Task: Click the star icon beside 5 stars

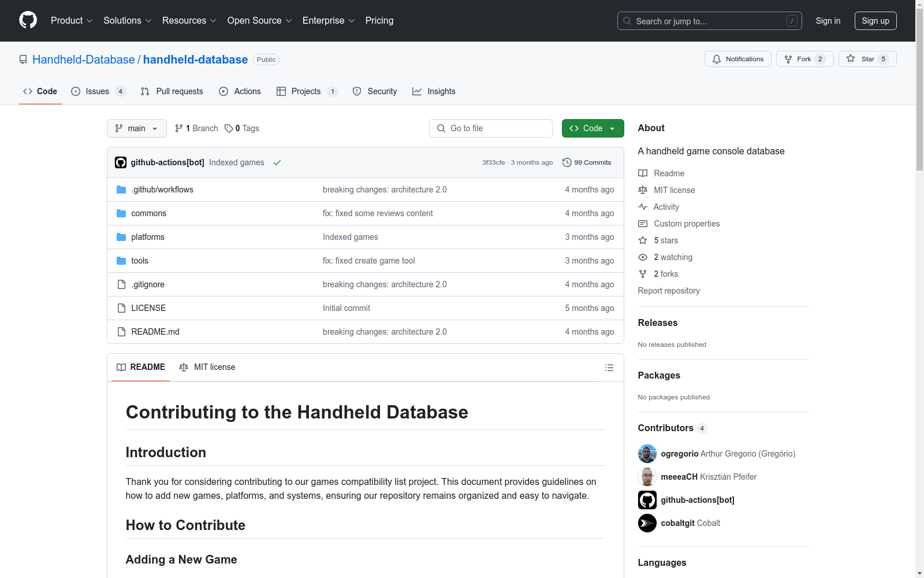Action: point(643,240)
